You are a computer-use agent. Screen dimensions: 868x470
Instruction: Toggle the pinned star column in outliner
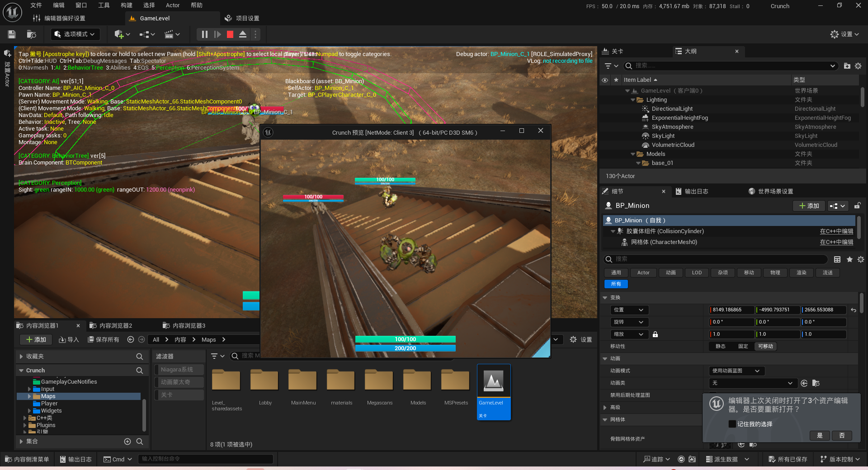coord(616,80)
